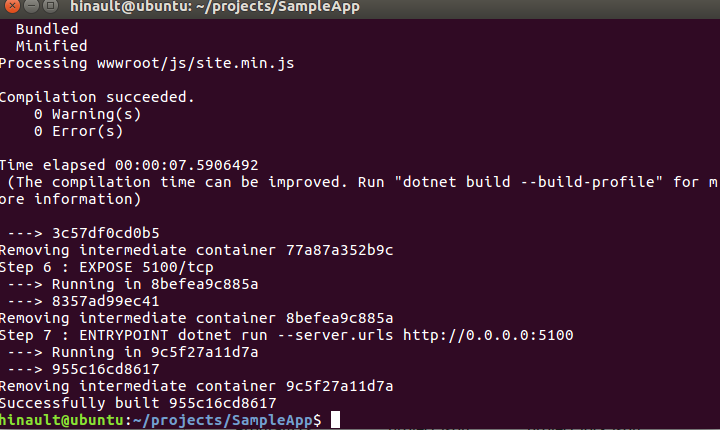The height and width of the screenshot is (430, 720).
Task: Close the terminal window
Action: [12, 8]
